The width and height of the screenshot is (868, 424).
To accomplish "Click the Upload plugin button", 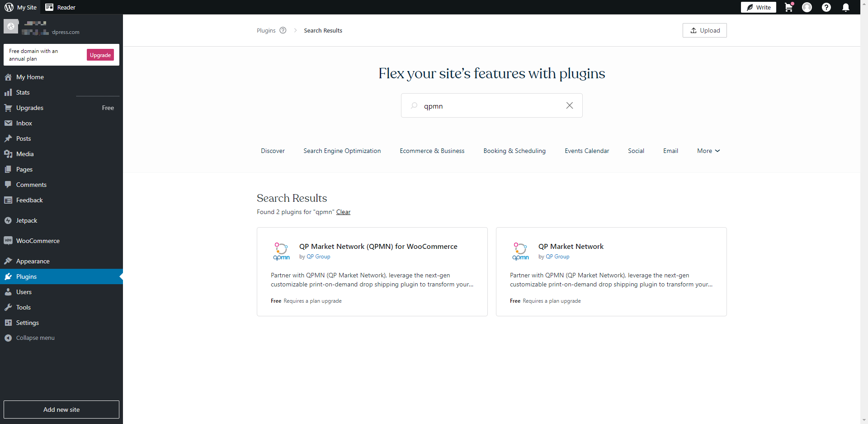I will (x=704, y=30).
